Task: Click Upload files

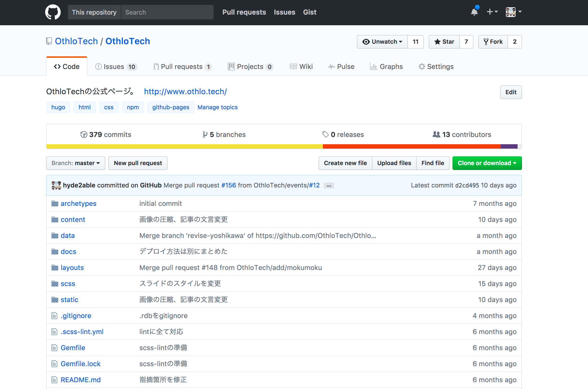Action: (x=394, y=163)
